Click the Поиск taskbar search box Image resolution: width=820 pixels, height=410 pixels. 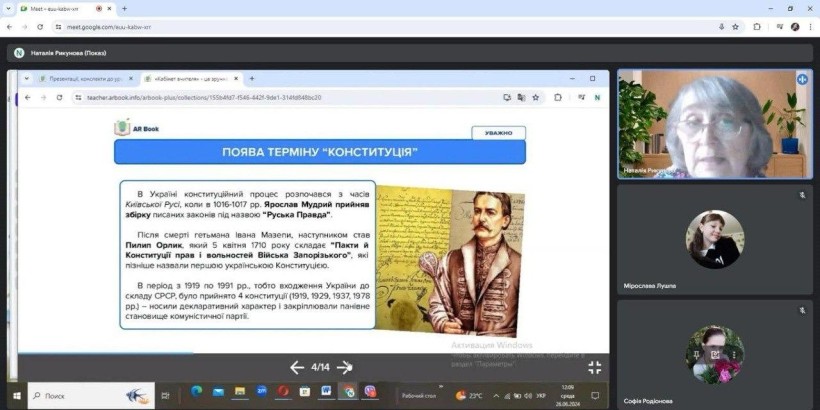point(91,396)
